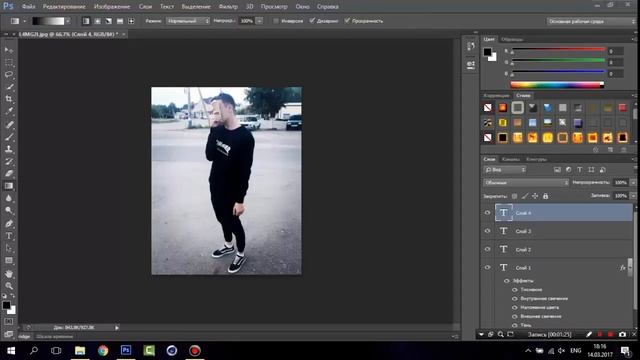
Task: Choose the diamond gradient style icon
Action: (x=131, y=21)
